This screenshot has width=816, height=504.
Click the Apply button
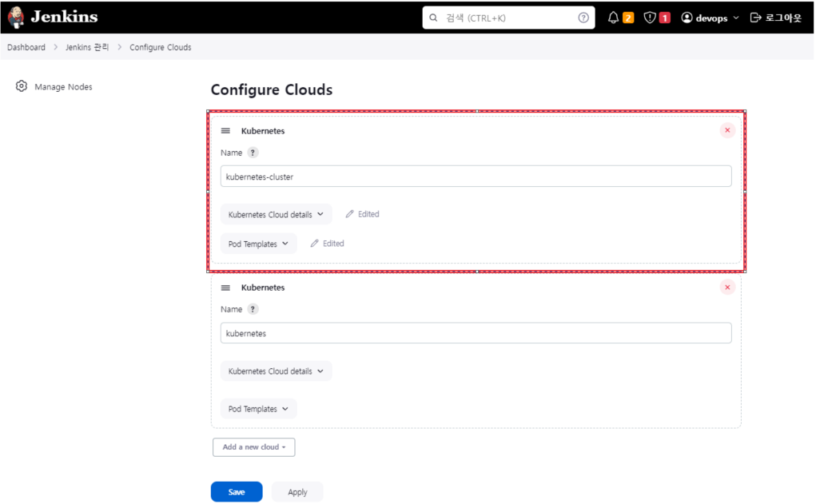[x=297, y=492]
